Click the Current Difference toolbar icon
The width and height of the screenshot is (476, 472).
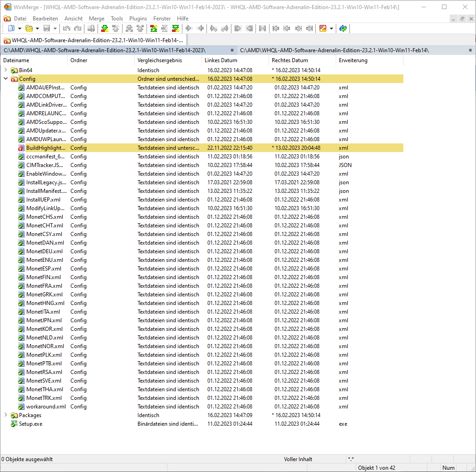[x=165, y=29]
